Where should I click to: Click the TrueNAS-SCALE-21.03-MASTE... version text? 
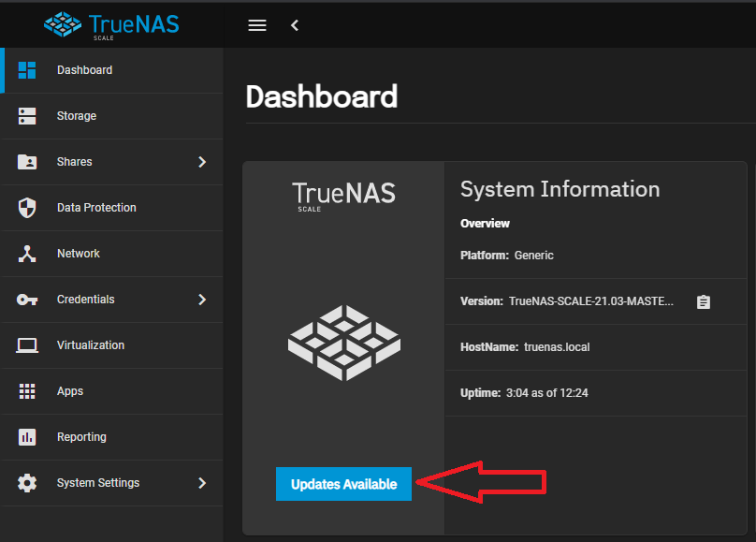click(x=591, y=301)
